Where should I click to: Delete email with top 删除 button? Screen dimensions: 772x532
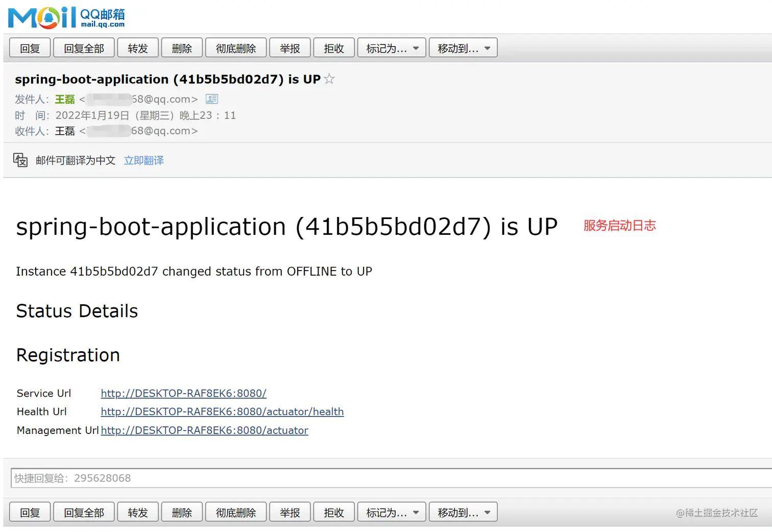point(182,48)
